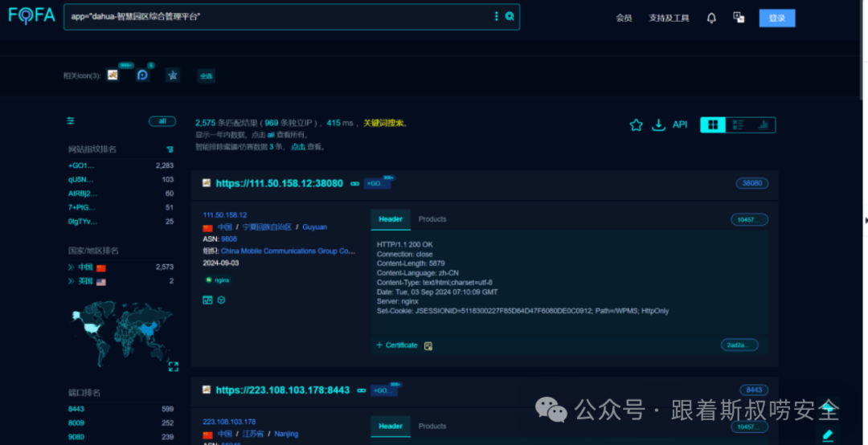Image resolution: width=868 pixels, height=445 pixels.
Task: Click the nginx product tag
Action: [218, 280]
